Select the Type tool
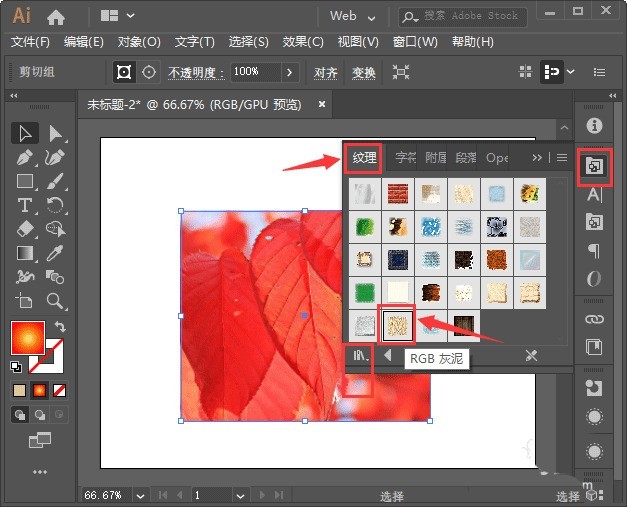Image resolution: width=627 pixels, height=507 pixels. point(26,205)
